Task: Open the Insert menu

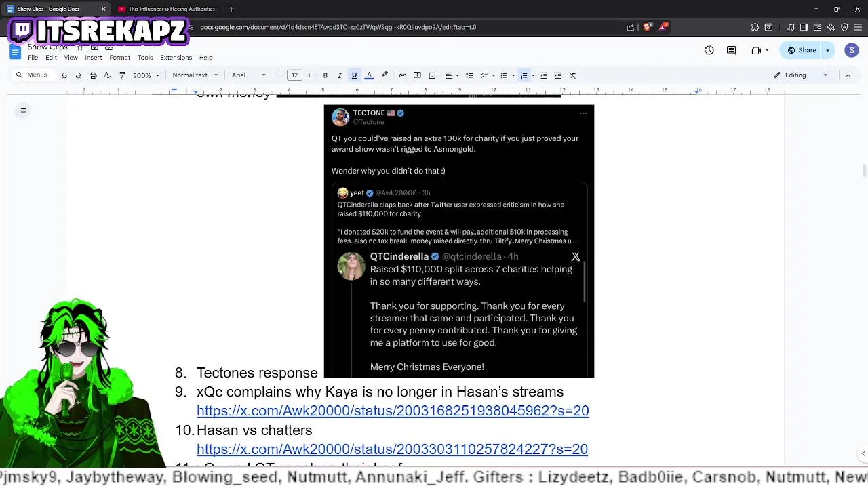Action: (94, 58)
